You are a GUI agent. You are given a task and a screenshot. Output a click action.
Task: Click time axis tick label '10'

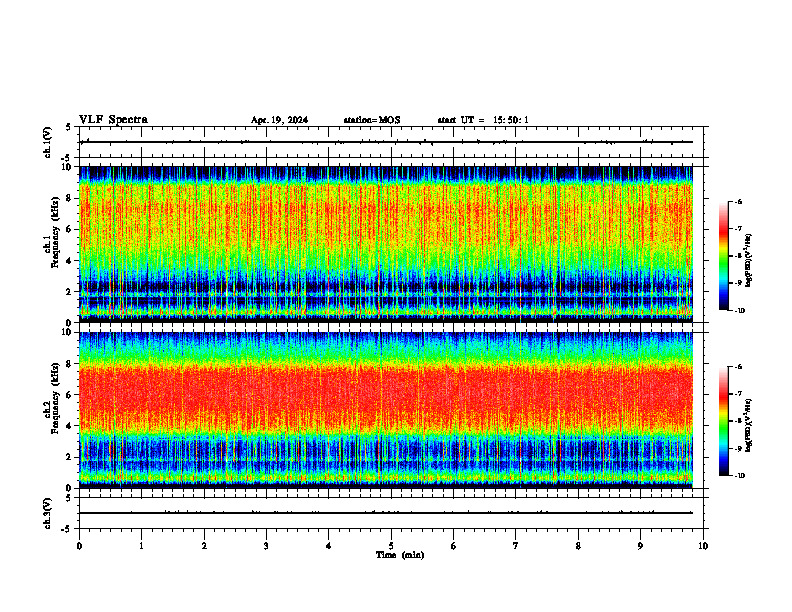[703, 546]
